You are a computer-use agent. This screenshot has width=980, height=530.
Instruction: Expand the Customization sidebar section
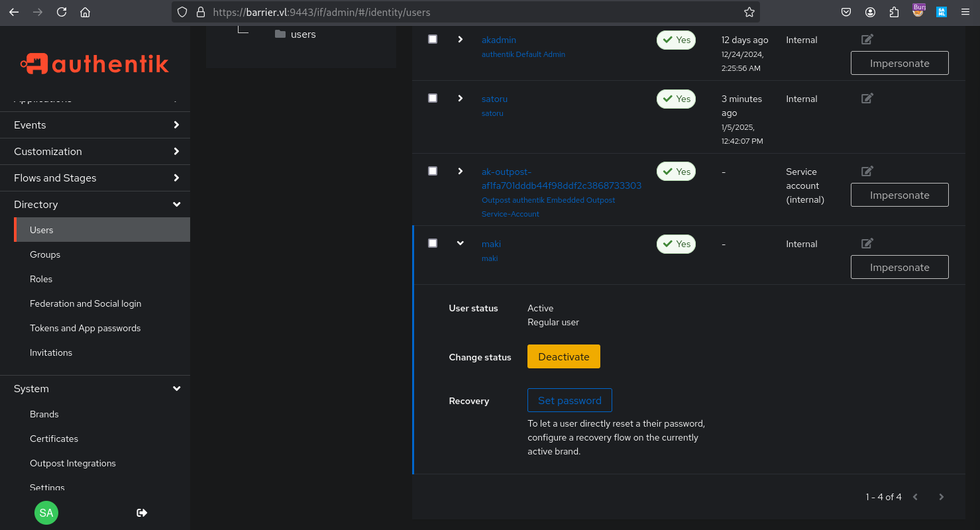pyautogui.click(x=95, y=152)
